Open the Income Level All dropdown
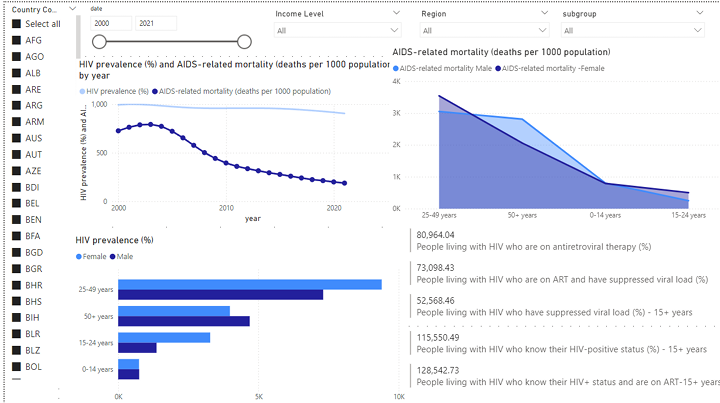 (x=338, y=30)
